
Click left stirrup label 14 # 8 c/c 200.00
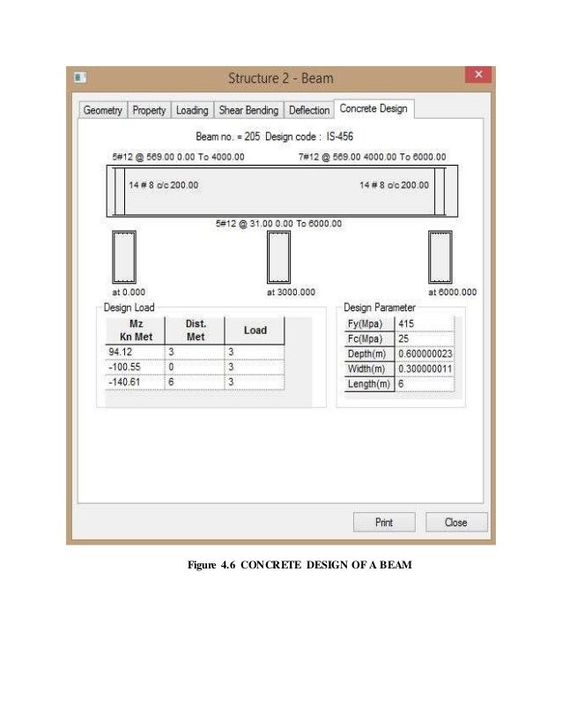[163, 185]
